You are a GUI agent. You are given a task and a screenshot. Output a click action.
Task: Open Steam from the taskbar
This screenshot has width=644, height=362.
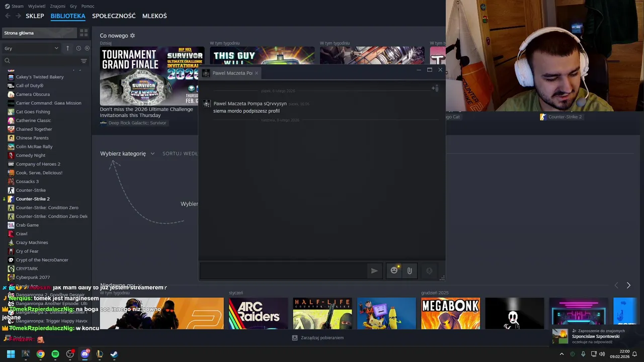[114, 354]
